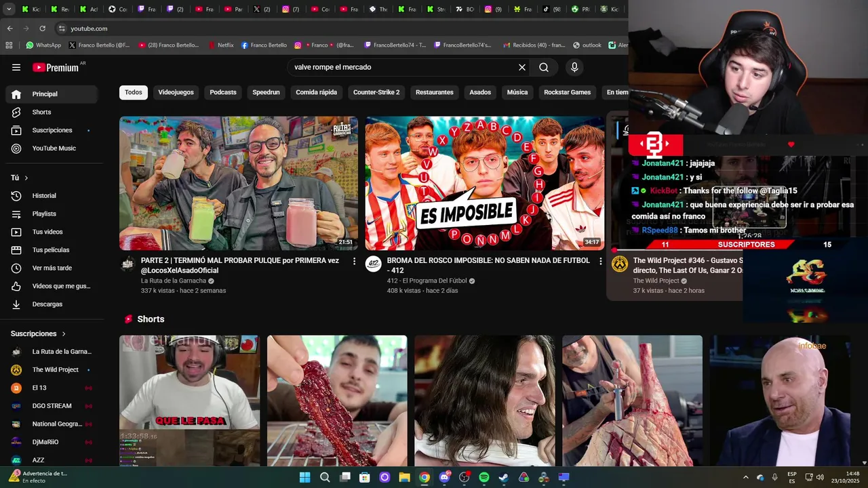Open Spotify from the taskbar
The image size is (868, 488).
tap(484, 477)
